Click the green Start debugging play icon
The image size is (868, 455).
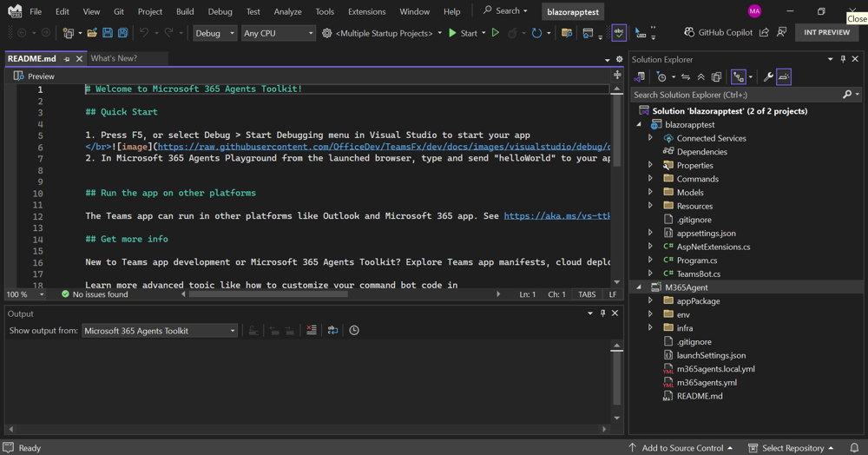coord(452,33)
